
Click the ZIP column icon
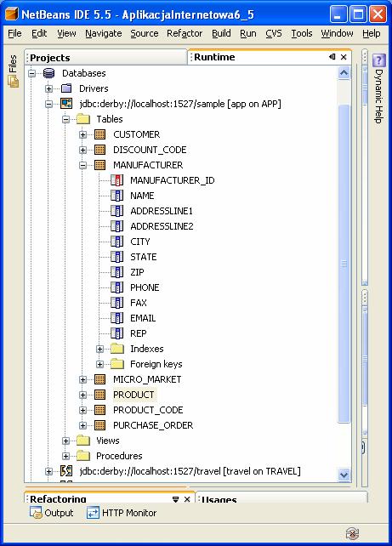(x=117, y=272)
